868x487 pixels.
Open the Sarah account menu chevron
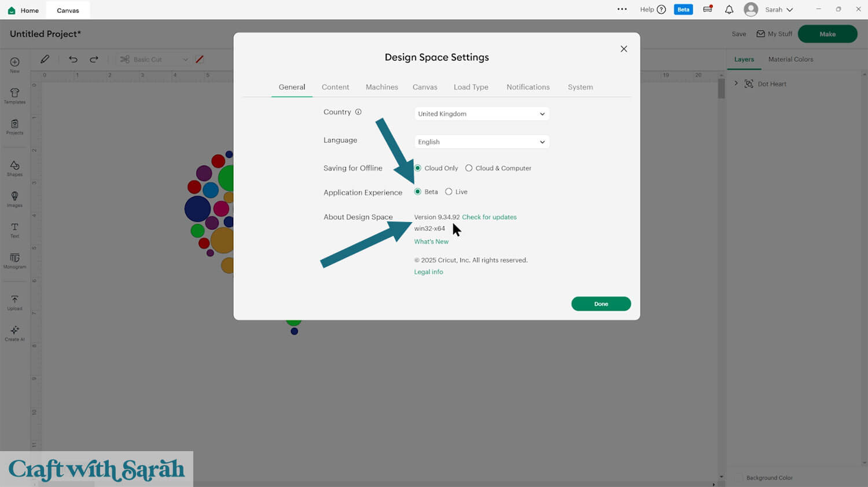[x=789, y=10]
